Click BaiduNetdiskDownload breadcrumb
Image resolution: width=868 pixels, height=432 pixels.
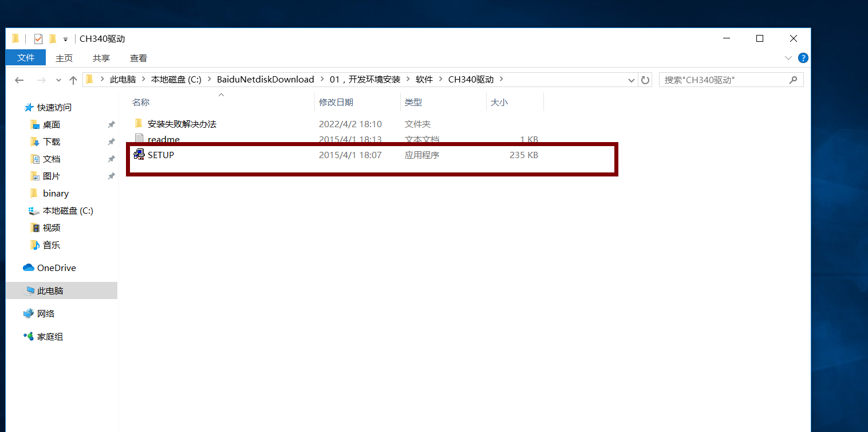[x=266, y=80]
